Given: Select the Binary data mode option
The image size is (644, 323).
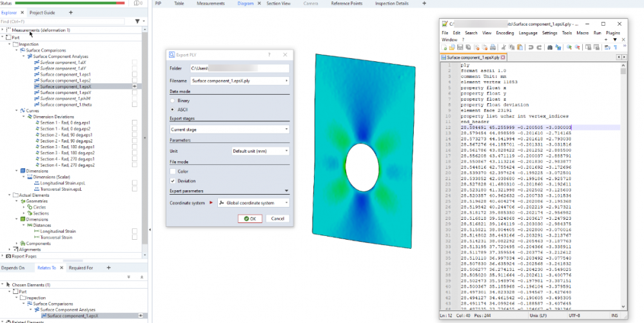Looking at the screenshot, I should click(173, 101).
